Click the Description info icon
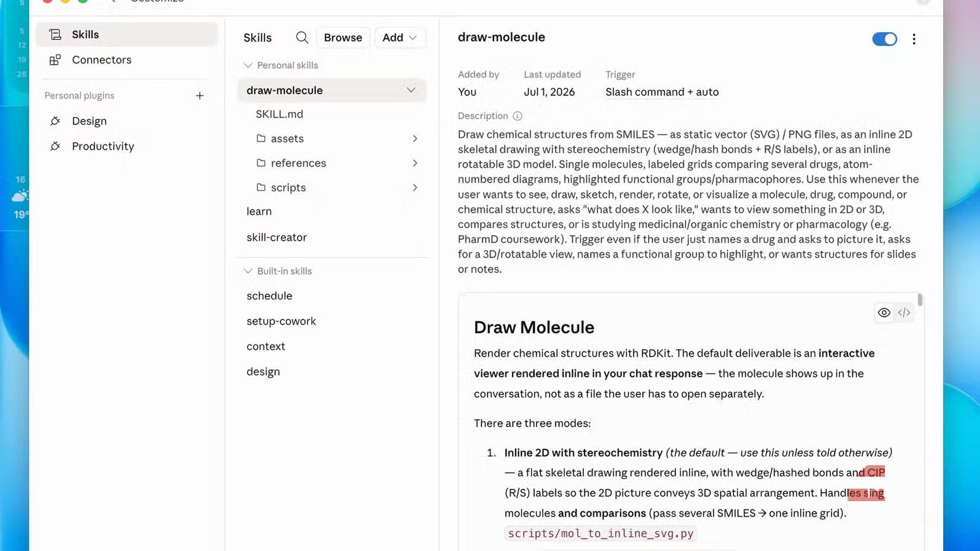Screen dimensions: 980x551 517,116
